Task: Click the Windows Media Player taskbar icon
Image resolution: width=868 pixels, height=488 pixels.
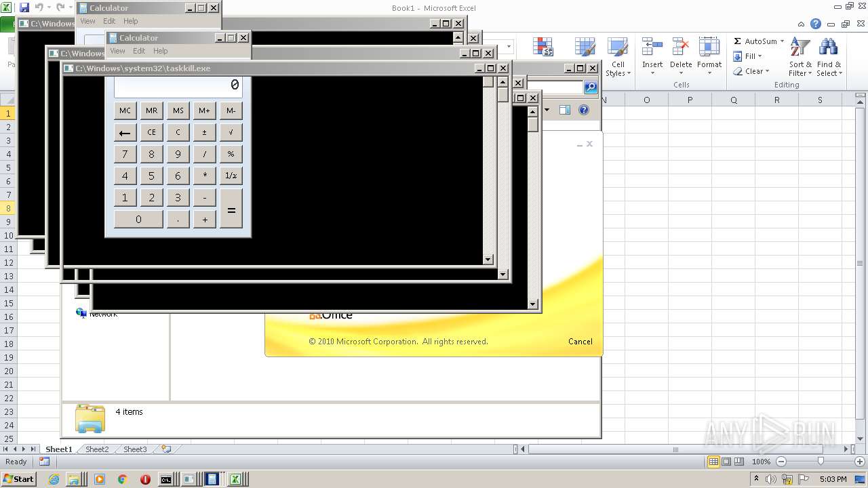Action: [100, 479]
